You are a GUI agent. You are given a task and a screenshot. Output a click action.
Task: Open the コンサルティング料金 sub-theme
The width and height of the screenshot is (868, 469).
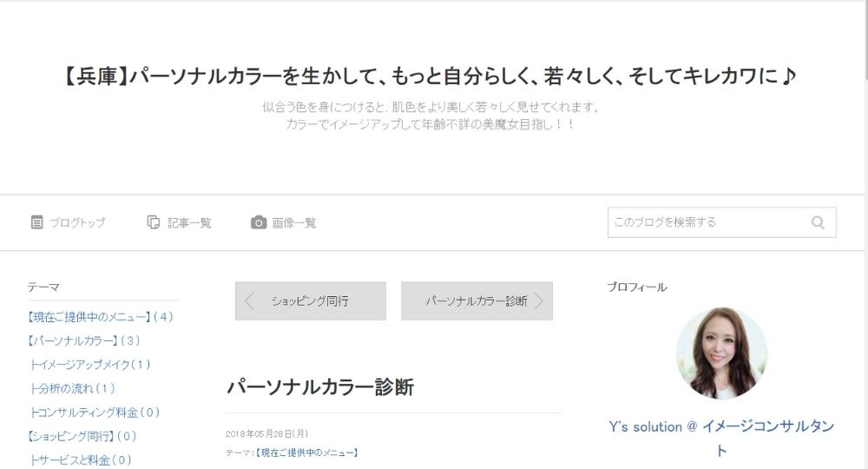[95, 413]
